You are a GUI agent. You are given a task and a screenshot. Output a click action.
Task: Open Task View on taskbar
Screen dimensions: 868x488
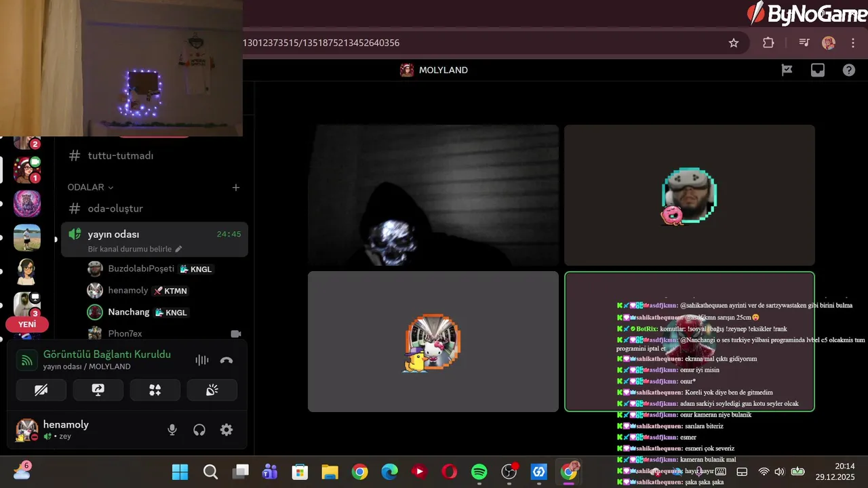click(x=240, y=472)
